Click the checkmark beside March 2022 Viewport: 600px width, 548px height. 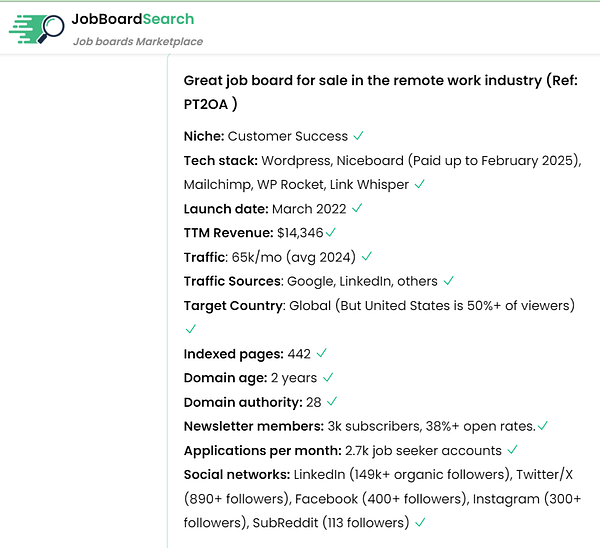[x=357, y=208]
